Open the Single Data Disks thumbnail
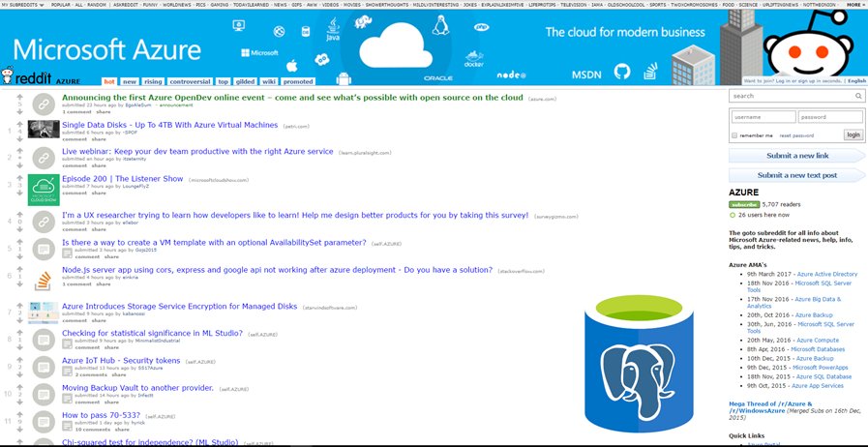 44,129
